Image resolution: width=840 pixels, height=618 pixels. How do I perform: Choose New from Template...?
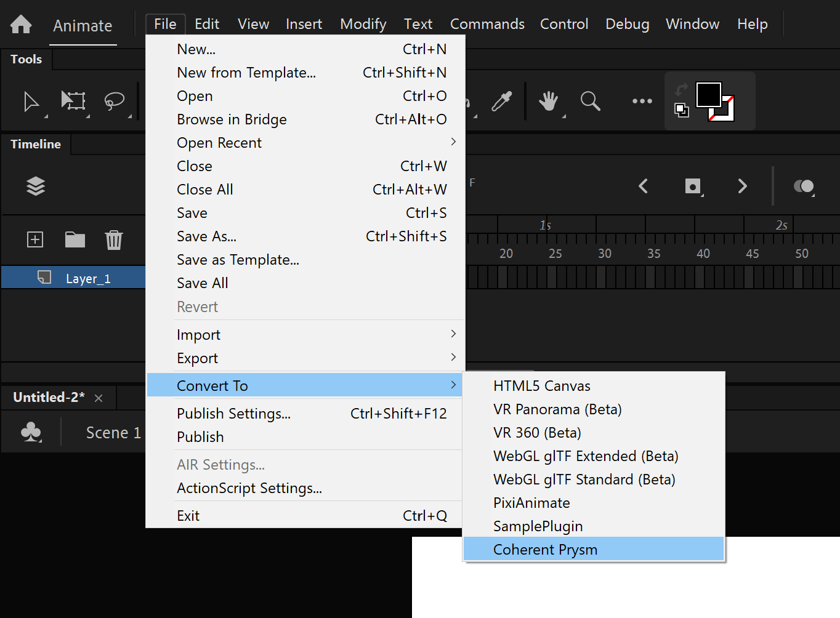click(305, 73)
